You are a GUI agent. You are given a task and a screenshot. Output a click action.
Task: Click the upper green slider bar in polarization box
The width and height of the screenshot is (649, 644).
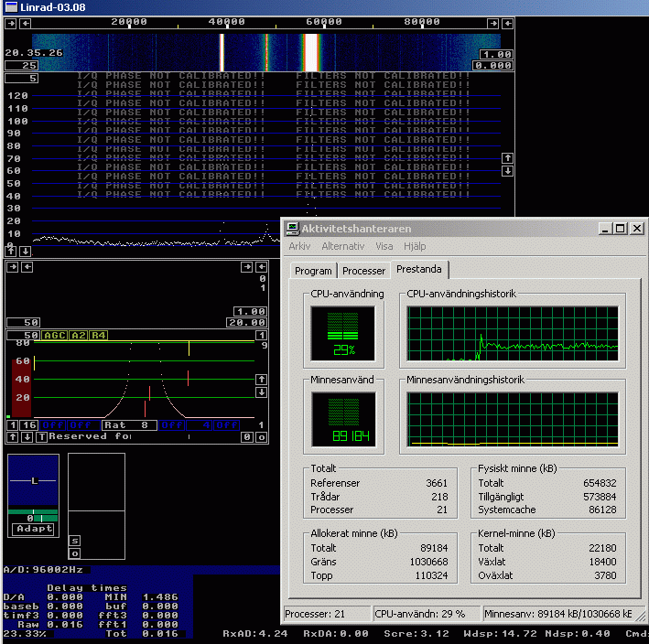[x=33, y=511]
